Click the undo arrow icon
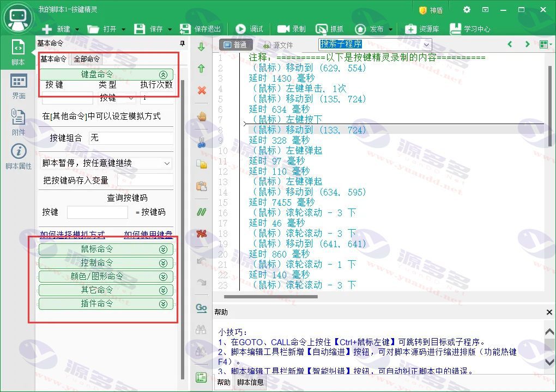The height and width of the screenshot is (392, 556). click(x=201, y=261)
